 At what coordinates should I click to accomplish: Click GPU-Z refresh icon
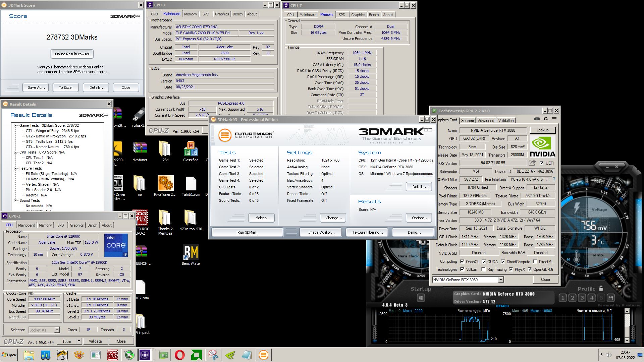click(x=545, y=119)
